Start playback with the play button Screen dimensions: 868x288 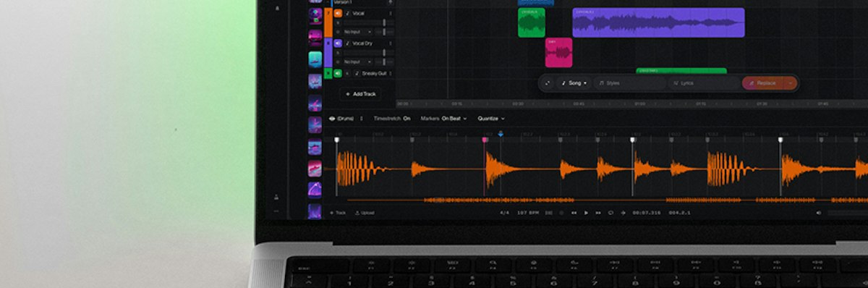coord(586,213)
